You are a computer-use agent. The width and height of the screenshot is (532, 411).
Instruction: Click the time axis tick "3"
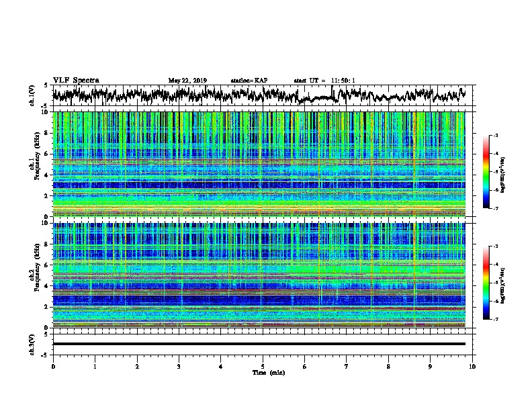pos(179,367)
